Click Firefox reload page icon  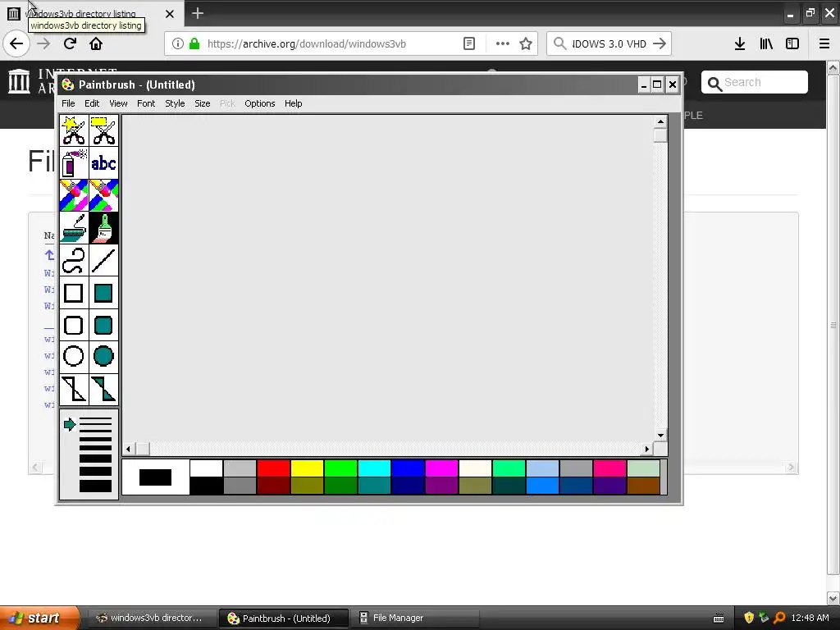[x=70, y=43]
